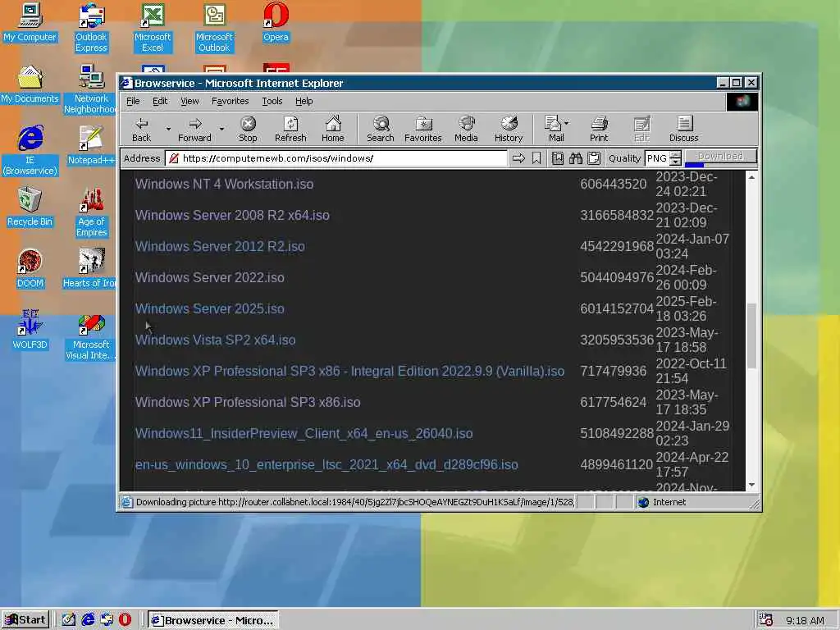Click the Forward toolbar button
This screenshot has height=630, width=840.
pos(194,129)
